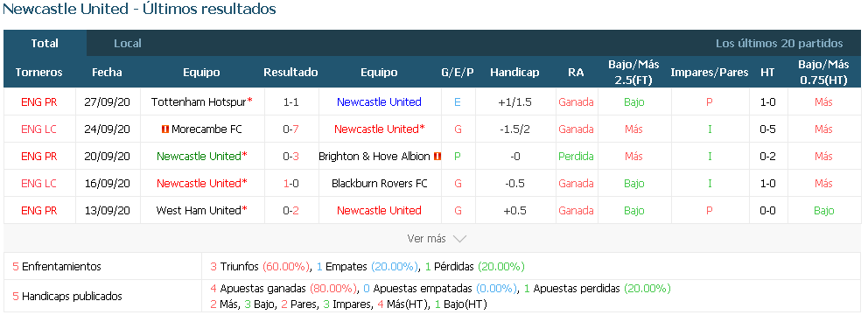The image size is (868, 315).
Task: Click ENG LC tournament on 24/09/20 row
Action: tap(38, 129)
